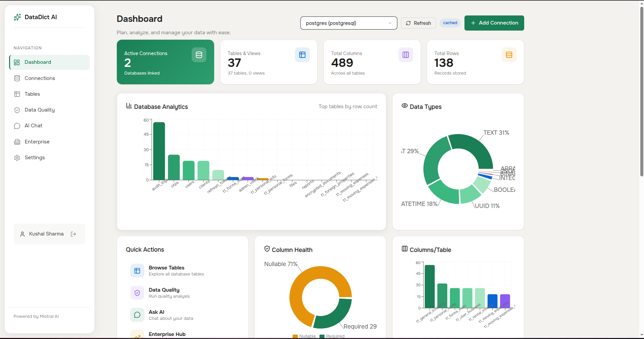
Task: Open Settings from the navigation sidebar
Action: tap(35, 158)
